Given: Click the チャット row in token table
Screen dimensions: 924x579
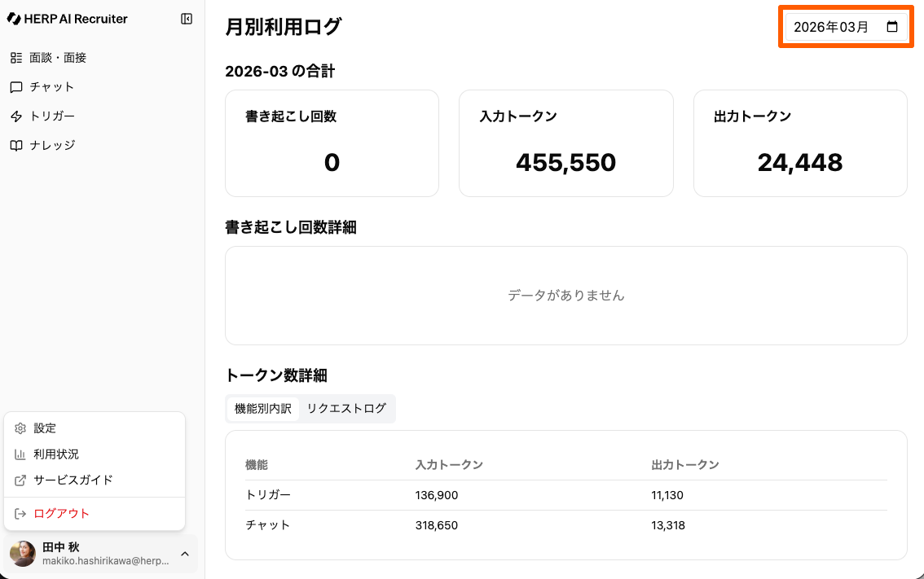Looking at the screenshot, I should tap(565, 525).
